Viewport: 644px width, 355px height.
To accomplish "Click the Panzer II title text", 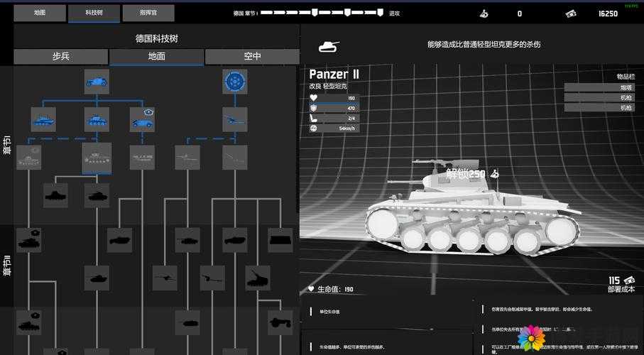I will (334, 75).
